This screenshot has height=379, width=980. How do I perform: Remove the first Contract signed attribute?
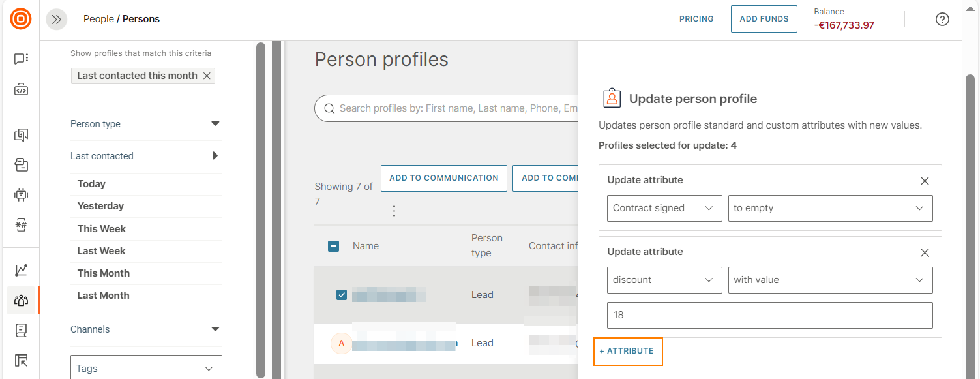pyautogui.click(x=924, y=181)
